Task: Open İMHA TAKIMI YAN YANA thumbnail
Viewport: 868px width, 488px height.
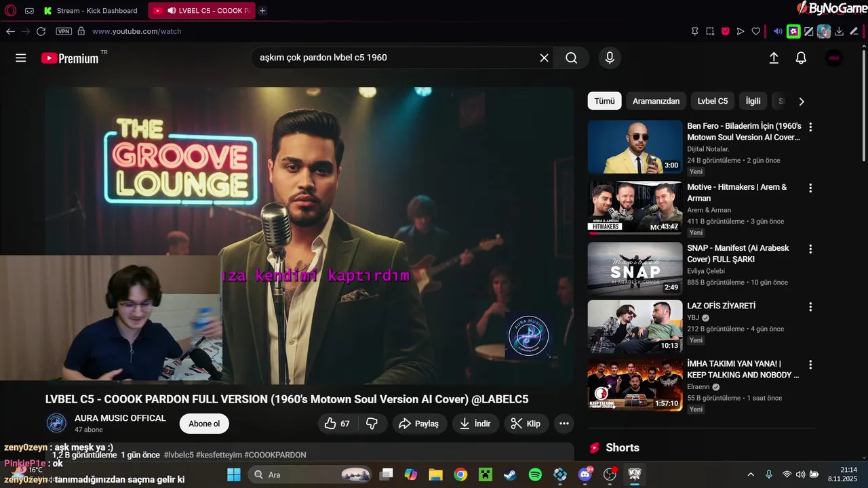Action: click(x=635, y=384)
